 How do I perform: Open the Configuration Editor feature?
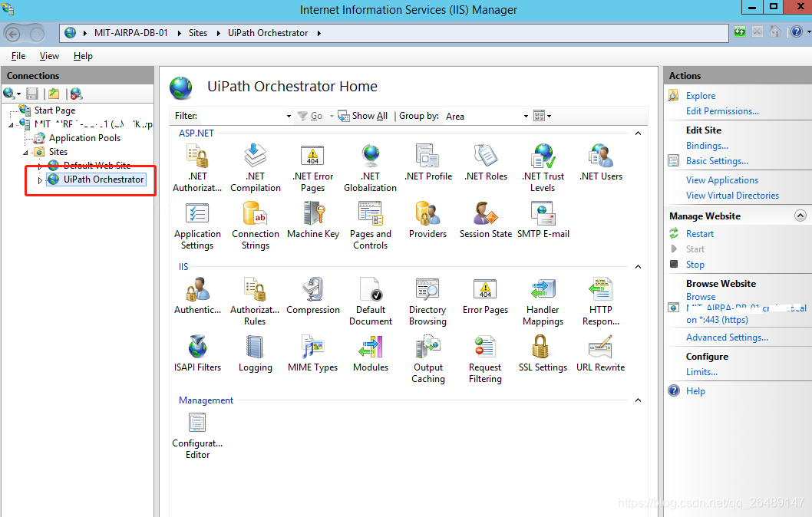pos(197,436)
